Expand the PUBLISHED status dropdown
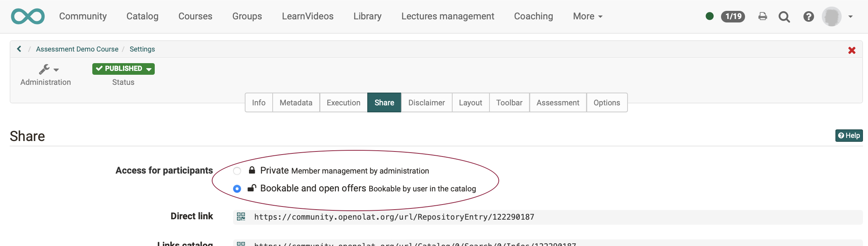The width and height of the screenshot is (868, 246). pyautogui.click(x=123, y=69)
